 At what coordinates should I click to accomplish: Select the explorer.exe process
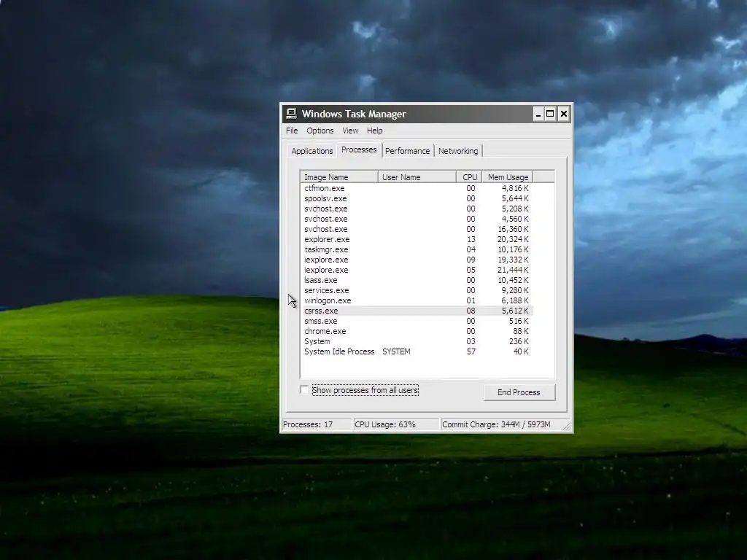point(417,239)
